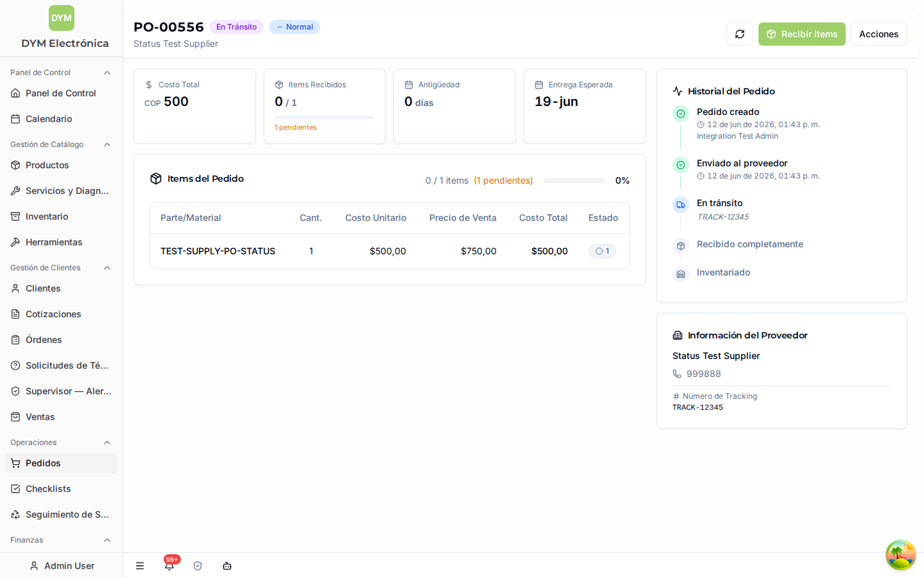Open Órdenes page
Viewport: 924px width, 578px height.
61,340
